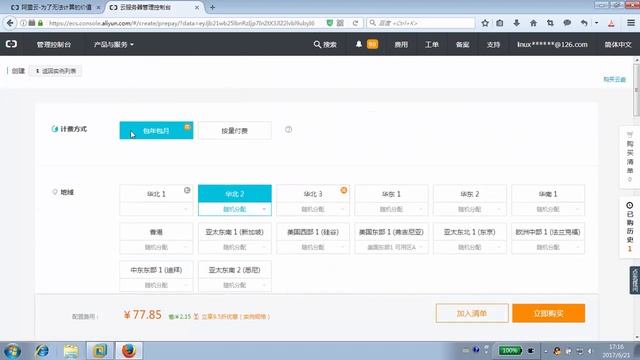The height and width of the screenshot is (360, 640).
Task: Click the undo arrow icon in toolbar
Action: coord(584,23)
